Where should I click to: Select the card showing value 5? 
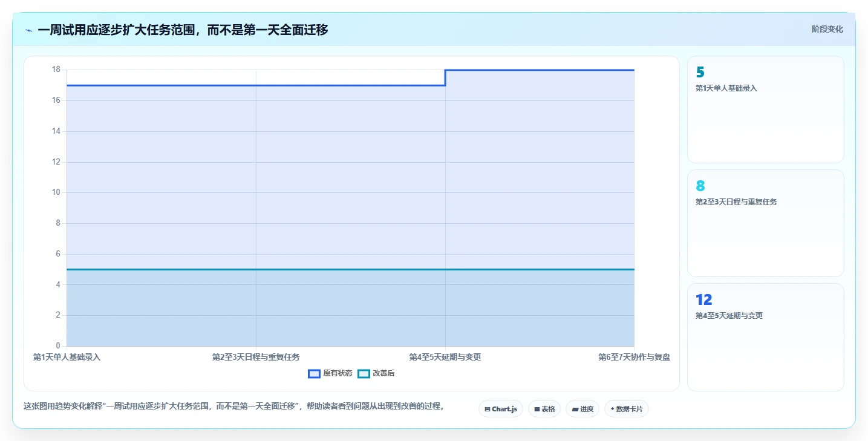[766, 109]
